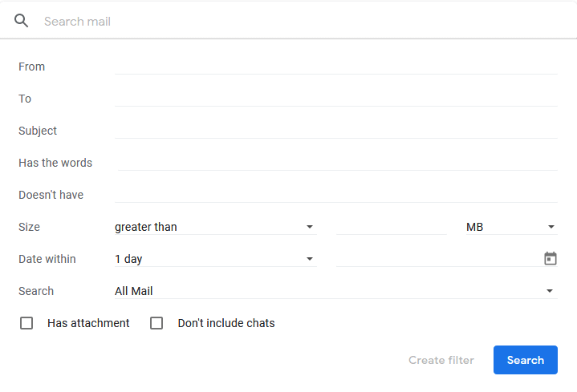Select the To recipient field
577x392 pixels.
(x=336, y=99)
